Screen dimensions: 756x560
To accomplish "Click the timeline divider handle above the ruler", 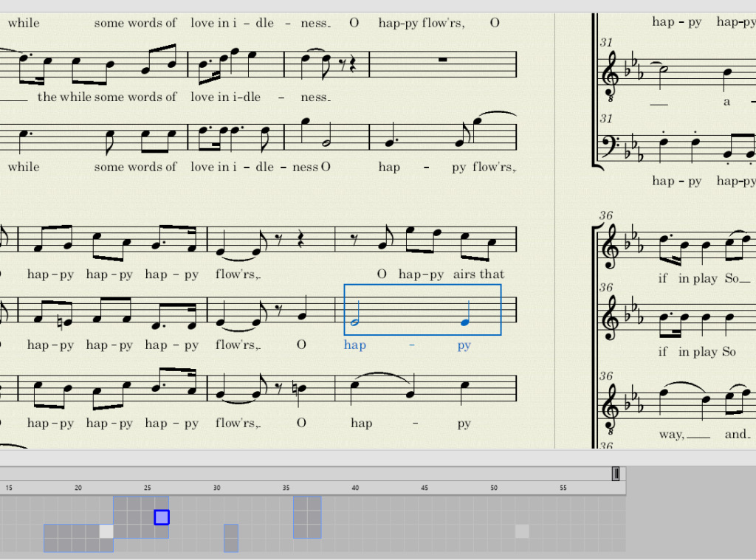I will [x=616, y=474].
